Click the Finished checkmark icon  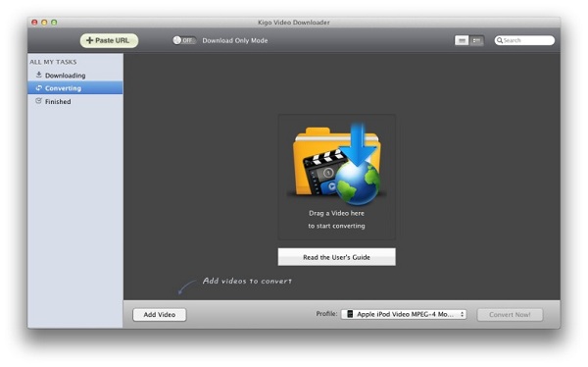[x=38, y=101]
